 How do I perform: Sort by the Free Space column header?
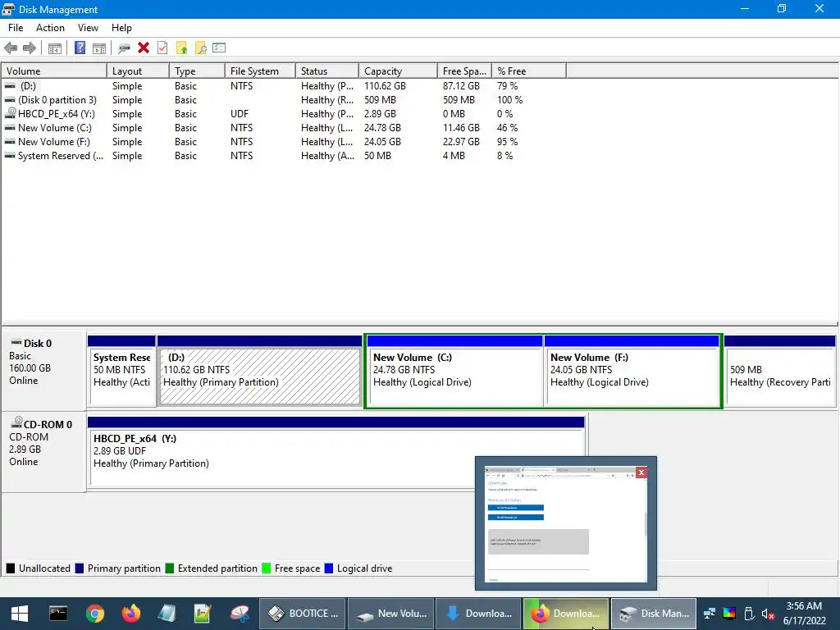point(464,71)
